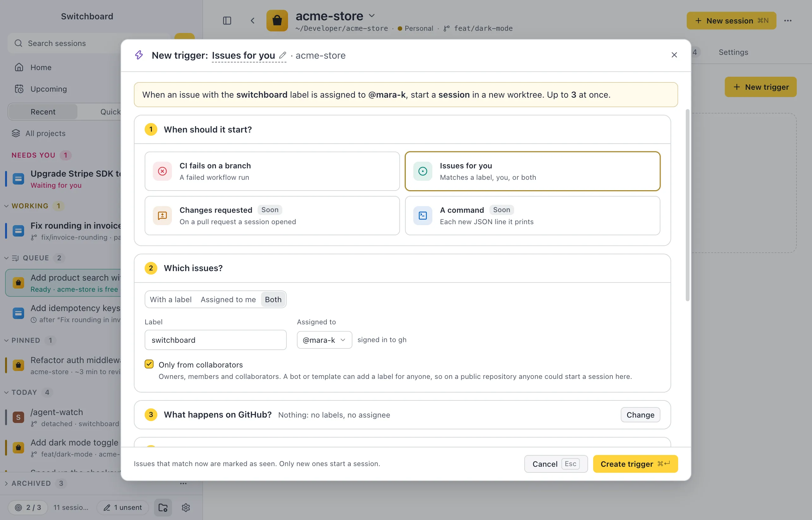Click Change for GitHub actions
The image size is (812, 520).
640,415
